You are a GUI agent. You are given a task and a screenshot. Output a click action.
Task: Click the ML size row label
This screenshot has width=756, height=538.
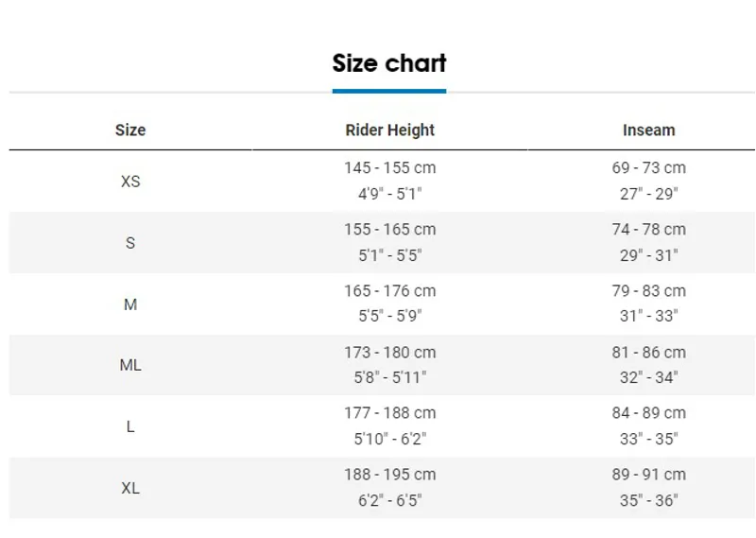coord(130,365)
